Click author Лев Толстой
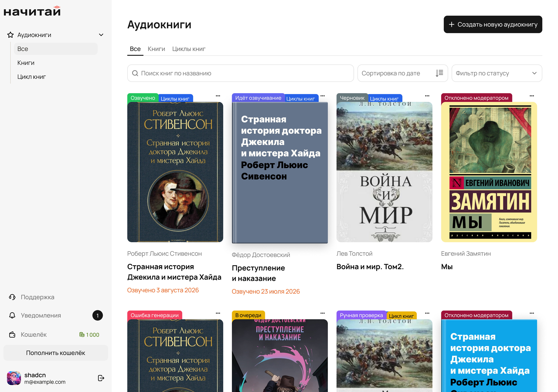This screenshot has height=392, width=558. click(354, 253)
